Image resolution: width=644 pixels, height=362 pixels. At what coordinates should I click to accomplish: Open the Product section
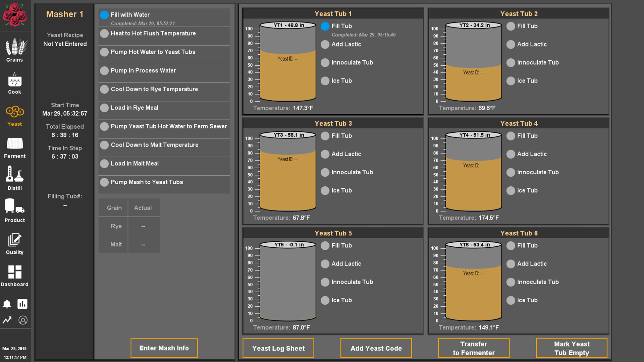point(15,210)
